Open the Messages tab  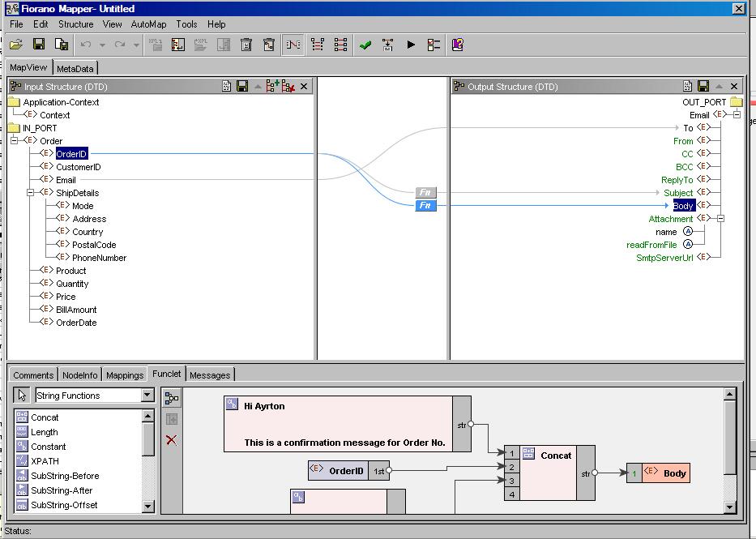[210, 374]
